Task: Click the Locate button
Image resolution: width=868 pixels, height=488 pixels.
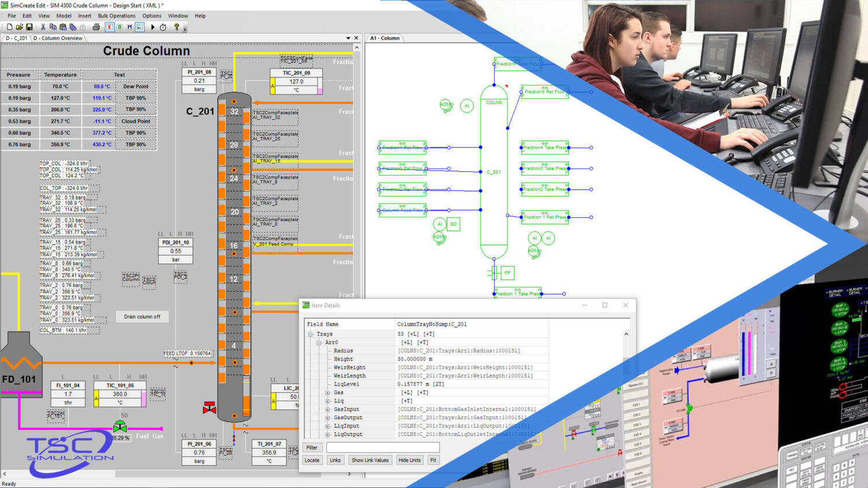Action: [x=312, y=460]
